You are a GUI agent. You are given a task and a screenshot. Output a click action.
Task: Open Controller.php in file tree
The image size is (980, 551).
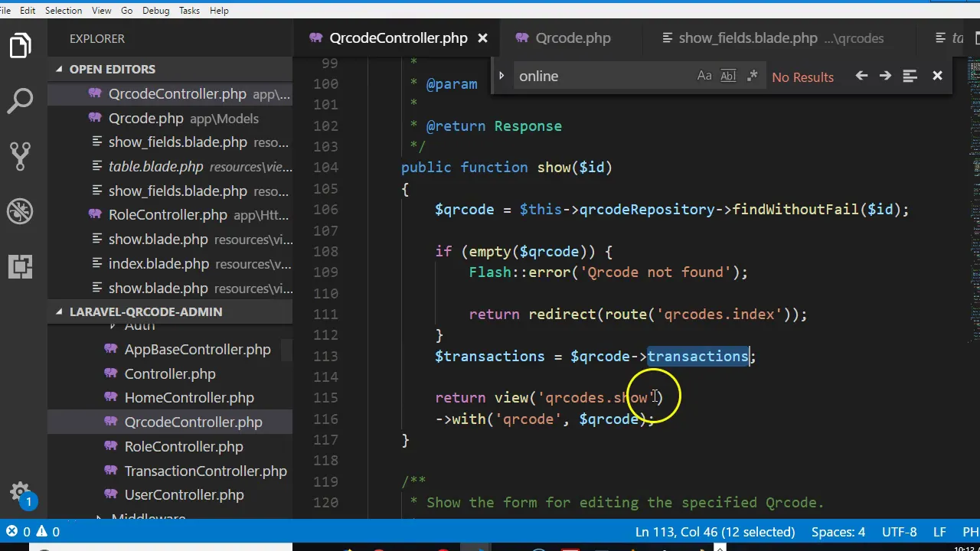point(170,374)
